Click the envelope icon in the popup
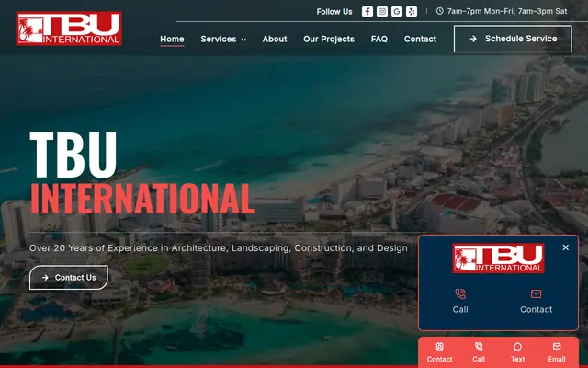588x368 pixels. coord(536,293)
